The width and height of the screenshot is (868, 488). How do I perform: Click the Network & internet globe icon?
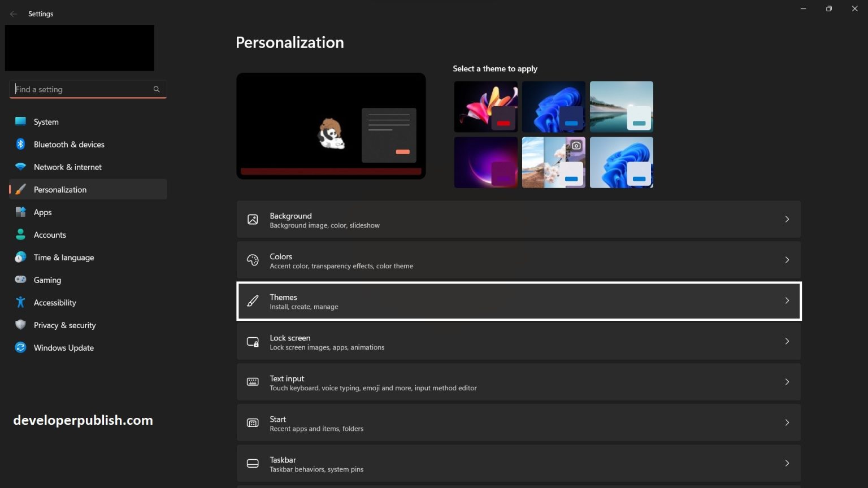20,167
